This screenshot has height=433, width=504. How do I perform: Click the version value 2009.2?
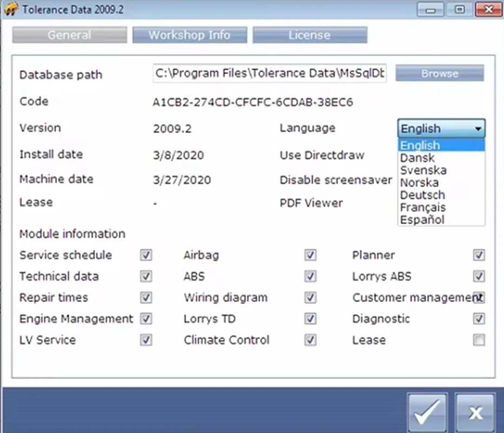click(172, 129)
